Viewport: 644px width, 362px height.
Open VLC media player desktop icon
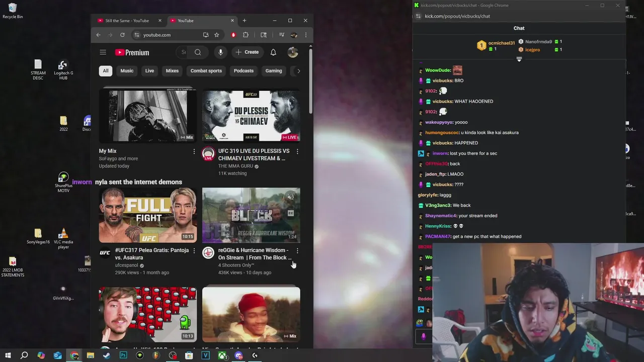(x=63, y=239)
